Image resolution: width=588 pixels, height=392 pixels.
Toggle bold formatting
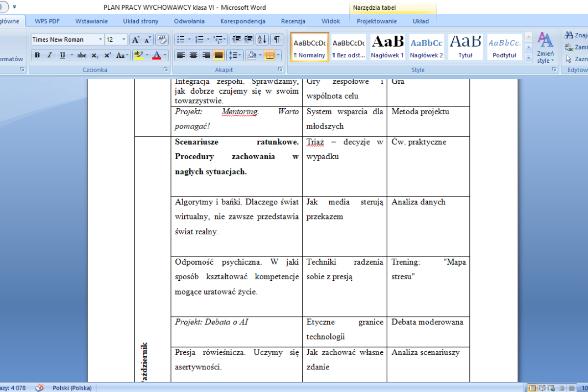click(37, 55)
